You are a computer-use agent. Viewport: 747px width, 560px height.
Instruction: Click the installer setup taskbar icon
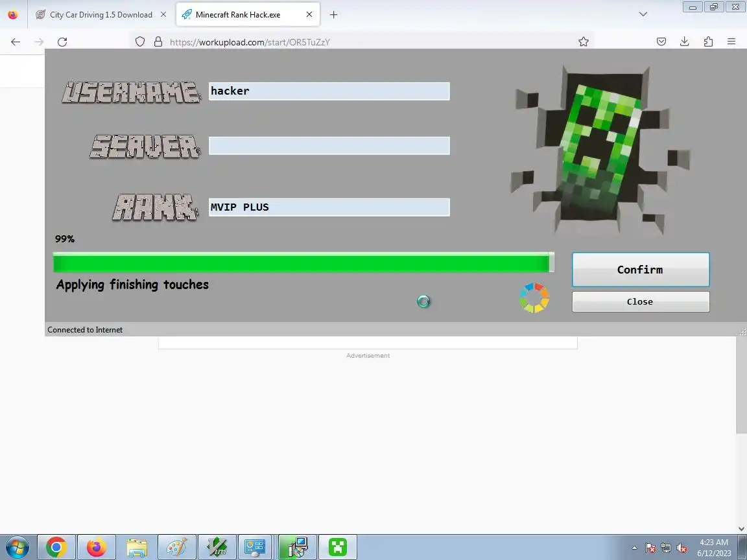pyautogui.click(x=297, y=547)
